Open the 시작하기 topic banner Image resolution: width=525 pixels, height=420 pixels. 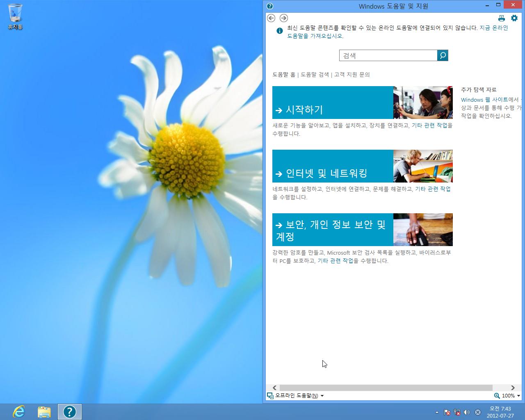333,103
